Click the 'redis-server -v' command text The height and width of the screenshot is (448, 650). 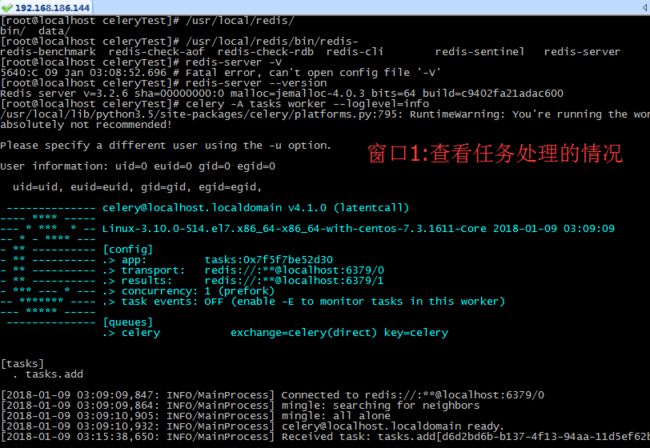coord(233,62)
